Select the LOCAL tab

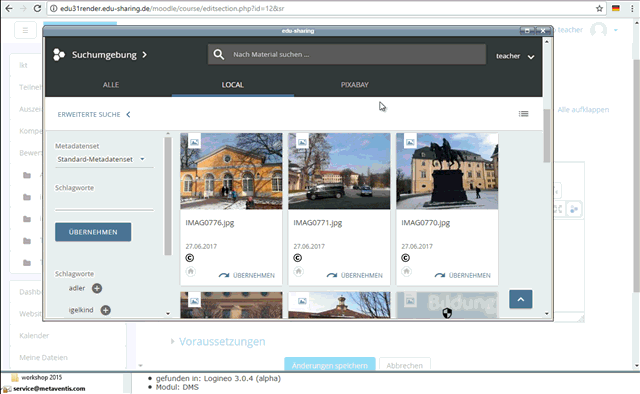point(233,85)
